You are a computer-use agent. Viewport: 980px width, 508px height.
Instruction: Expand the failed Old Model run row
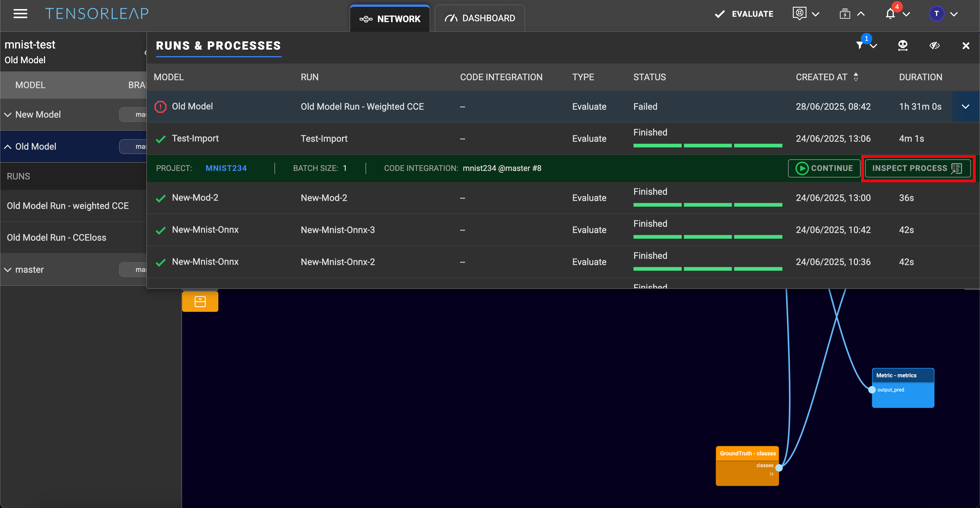(x=965, y=107)
